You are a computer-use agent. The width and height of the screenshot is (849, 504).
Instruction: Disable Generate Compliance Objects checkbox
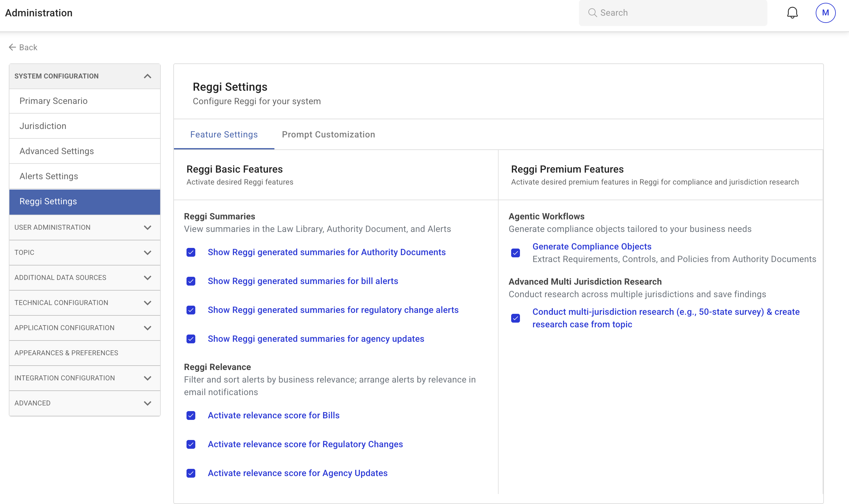point(515,253)
